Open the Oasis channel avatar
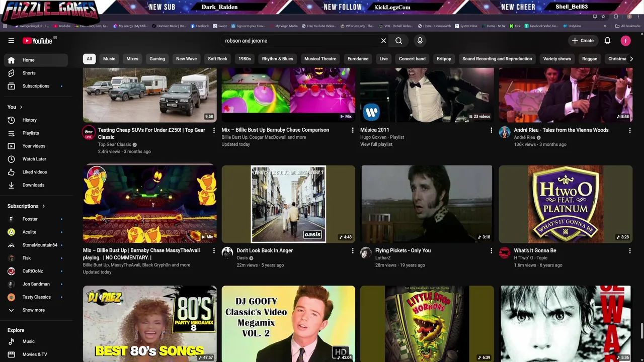The height and width of the screenshot is (362, 644). point(227,253)
